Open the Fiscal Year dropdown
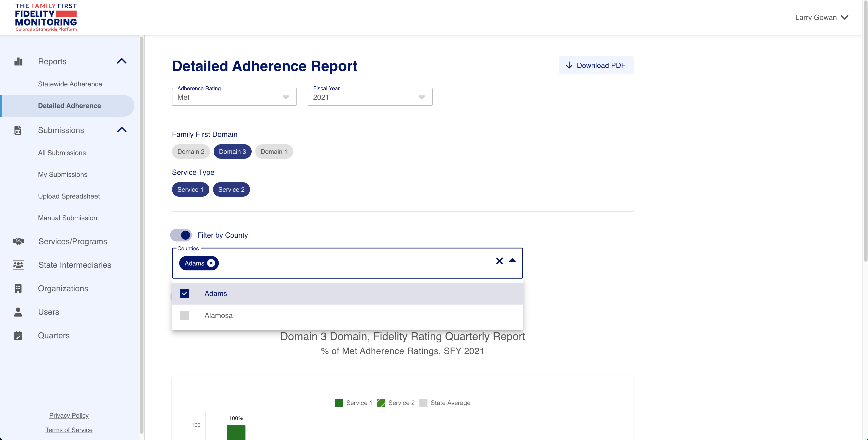 (x=370, y=97)
